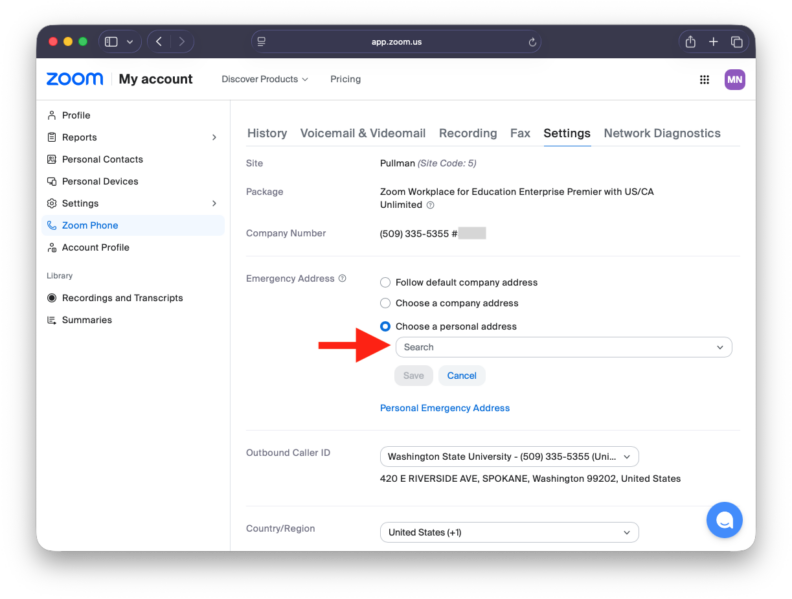
Task: Click the Save button
Action: point(413,375)
